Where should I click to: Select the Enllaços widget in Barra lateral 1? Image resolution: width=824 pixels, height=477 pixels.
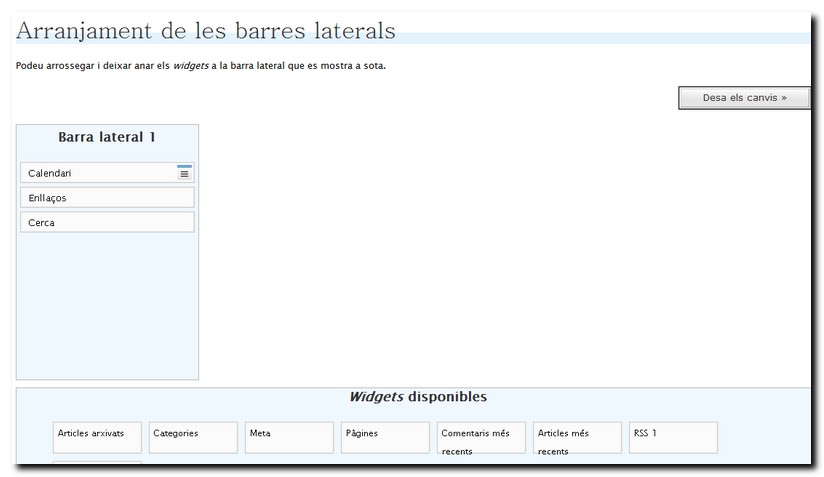tap(107, 198)
